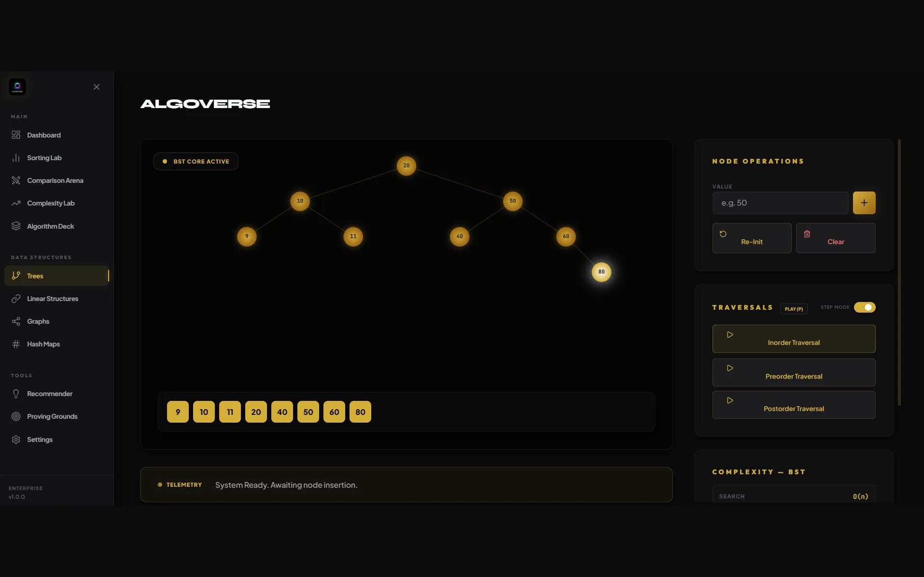Click the Complexity Lab trend icon
The image size is (924, 577).
click(x=16, y=203)
